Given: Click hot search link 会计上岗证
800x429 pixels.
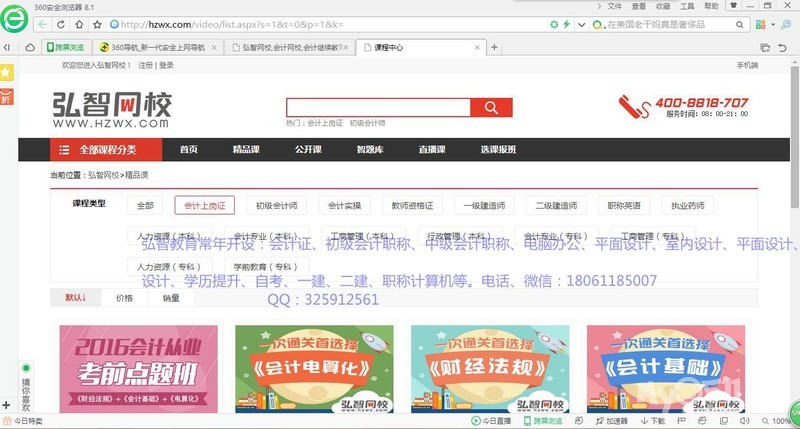Looking at the screenshot, I should pos(325,123).
